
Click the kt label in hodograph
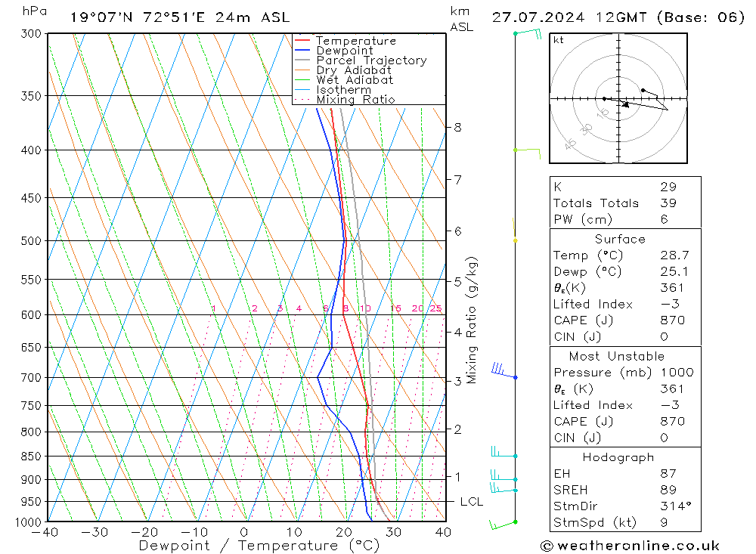pyautogui.click(x=559, y=40)
